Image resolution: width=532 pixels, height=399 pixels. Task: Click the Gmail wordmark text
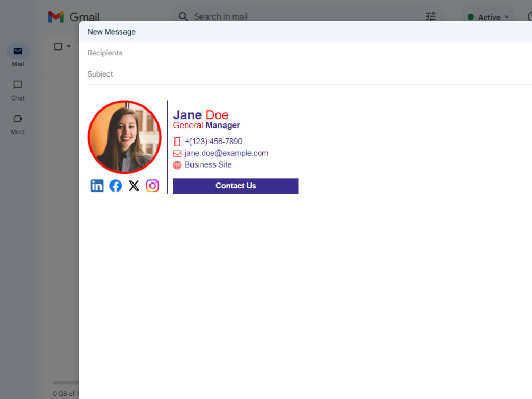[x=85, y=17]
